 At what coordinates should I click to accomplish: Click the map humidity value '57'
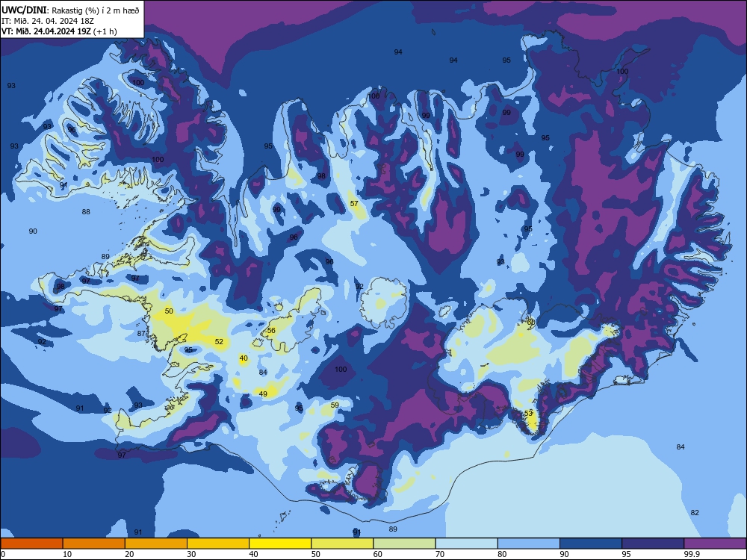pyautogui.click(x=354, y=203)
